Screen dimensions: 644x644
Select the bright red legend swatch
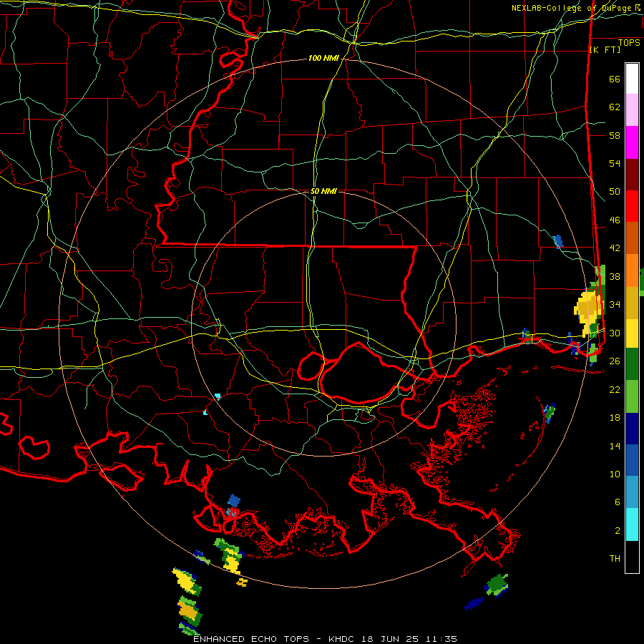coord(632,206)
